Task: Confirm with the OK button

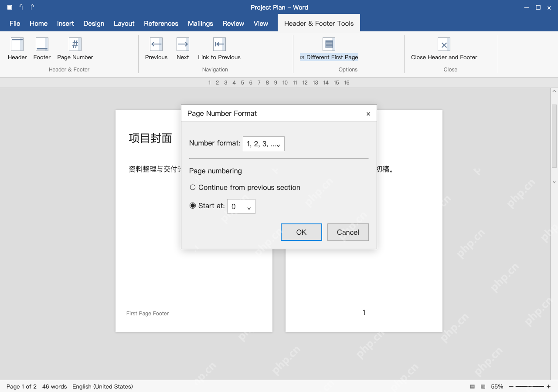Action: pyautogui.click(x=301, y=232)
